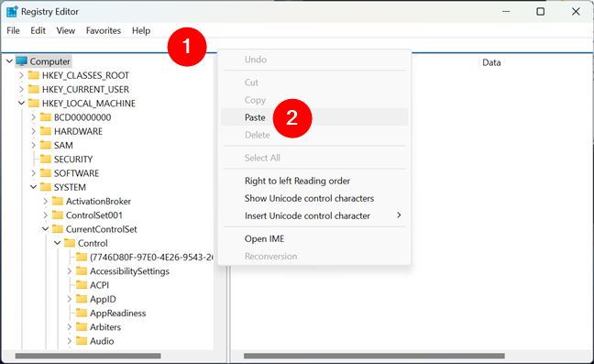Click the HARDWARE folder icon
Screen dimensions: 594x364
pyautogui.click(x=46, y=131)
